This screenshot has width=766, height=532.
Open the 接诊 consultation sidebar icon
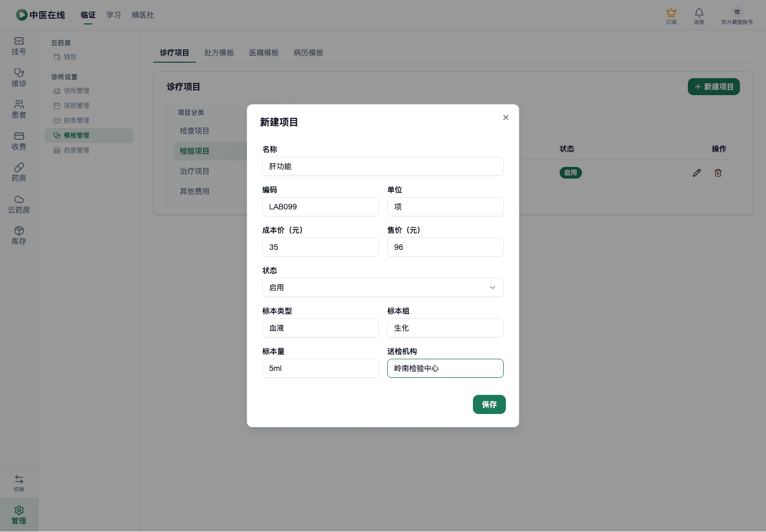[19, 78]
